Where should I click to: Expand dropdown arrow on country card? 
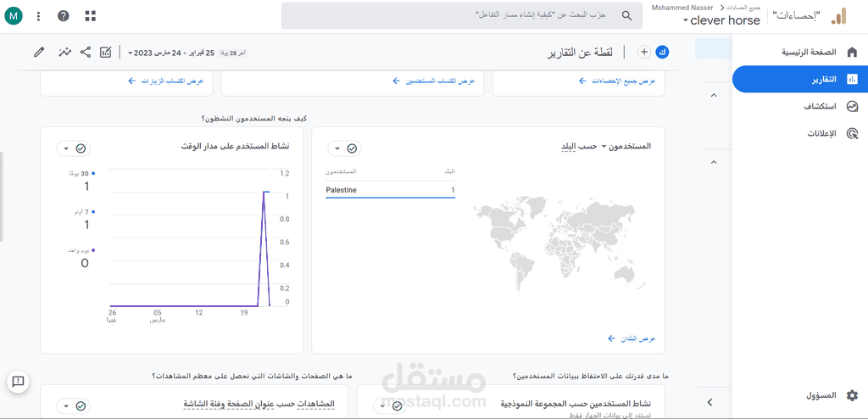(337, 148)
